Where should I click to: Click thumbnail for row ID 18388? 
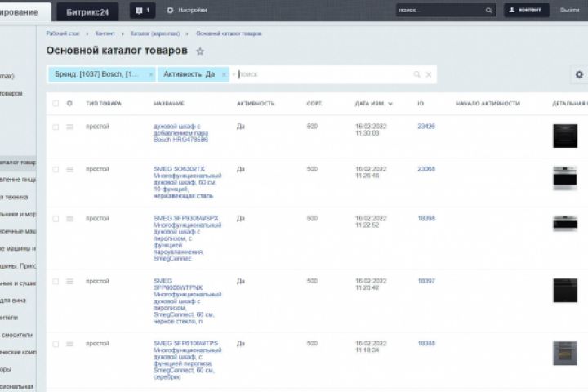click(565, 353)
